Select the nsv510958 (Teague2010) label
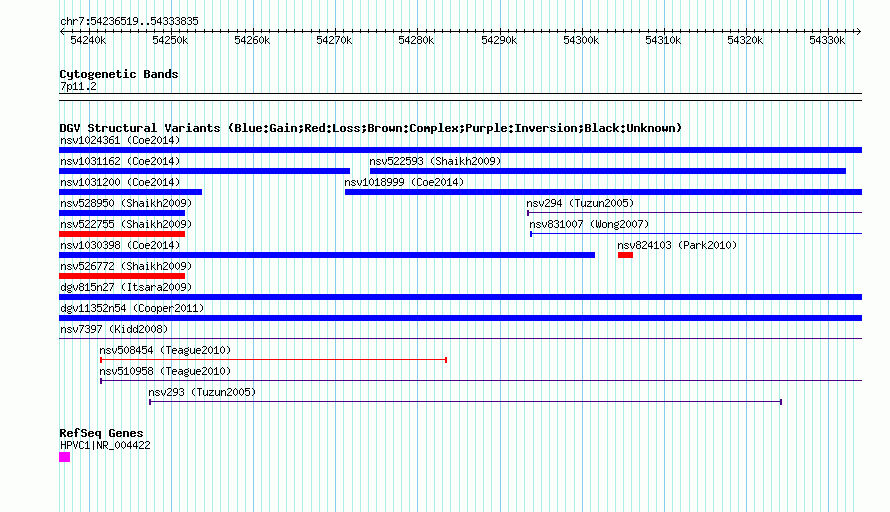 [x=165, y=371]
